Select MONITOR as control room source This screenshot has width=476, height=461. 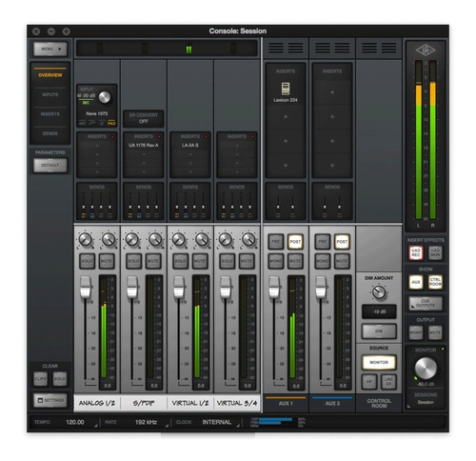(x=379, y=362)
